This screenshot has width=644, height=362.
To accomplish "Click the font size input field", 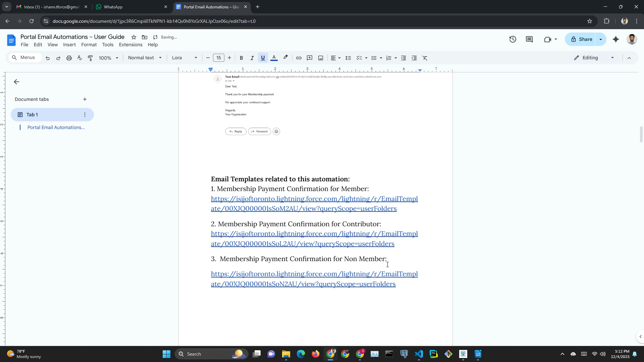I will point(218,58).
